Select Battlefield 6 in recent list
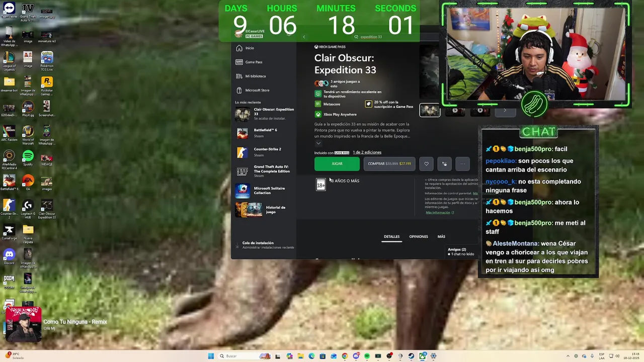 265,133
